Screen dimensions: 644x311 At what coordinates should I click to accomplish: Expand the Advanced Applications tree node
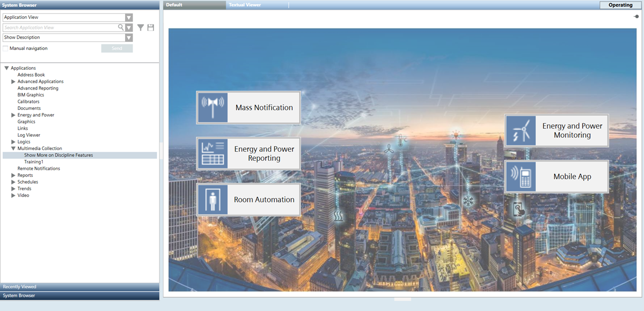[13, 82]
